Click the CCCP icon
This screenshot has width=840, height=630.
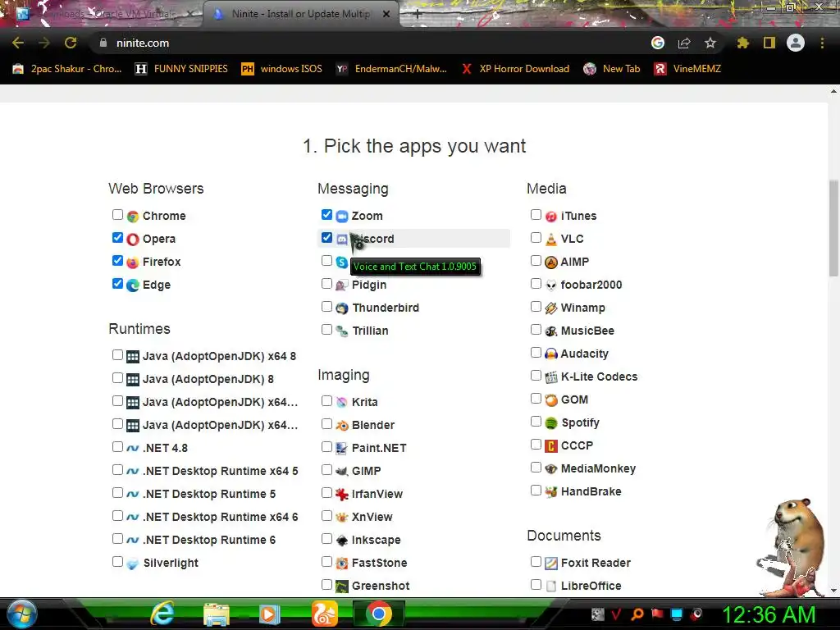tap(551, 445)
